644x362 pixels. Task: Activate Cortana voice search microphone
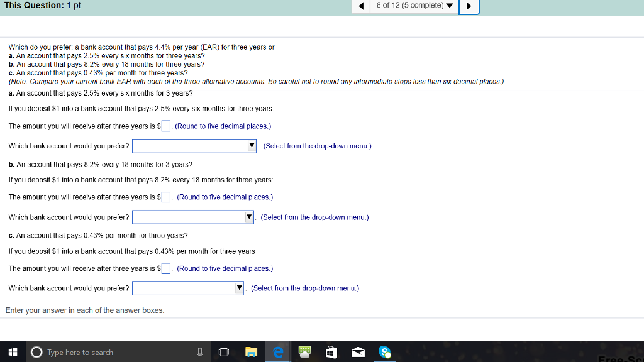point(199,352)
